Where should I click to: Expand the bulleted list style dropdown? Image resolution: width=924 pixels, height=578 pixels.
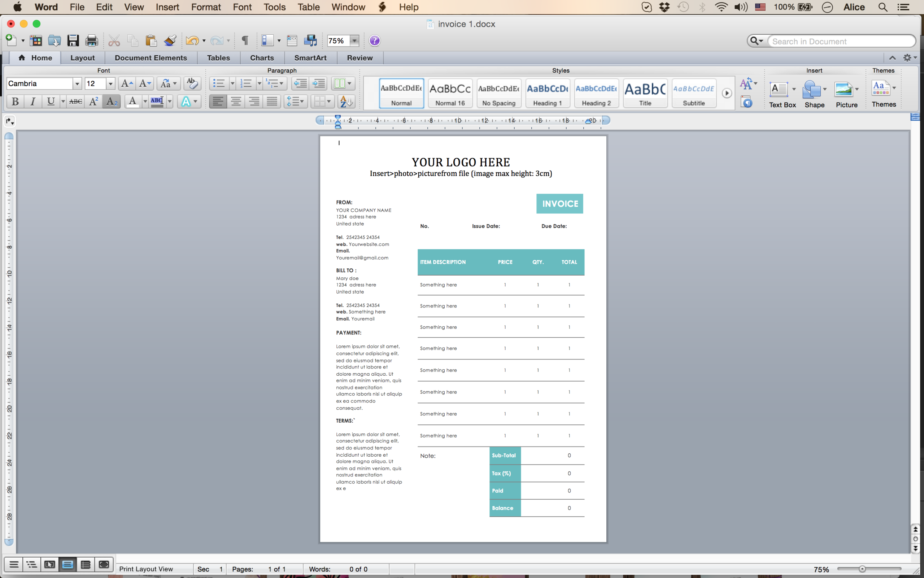(232, 83)
